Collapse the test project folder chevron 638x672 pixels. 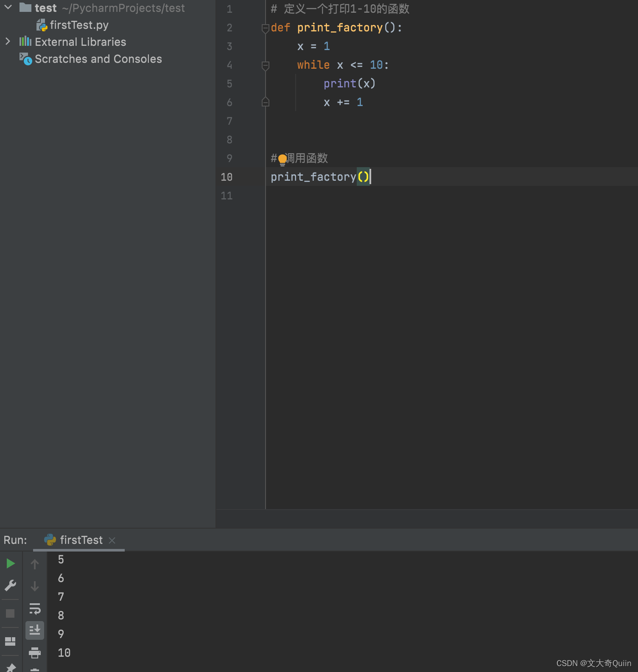8,7
